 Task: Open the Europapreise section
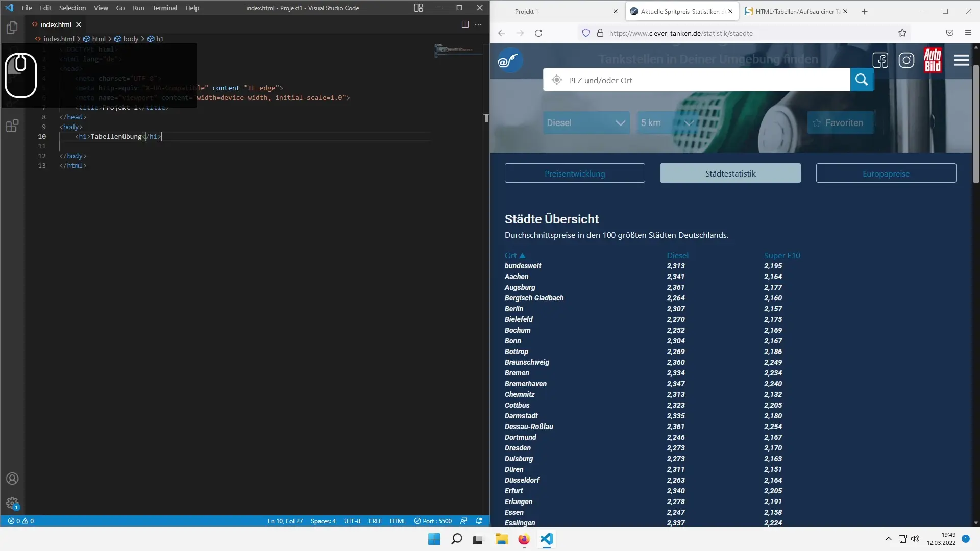886,173
